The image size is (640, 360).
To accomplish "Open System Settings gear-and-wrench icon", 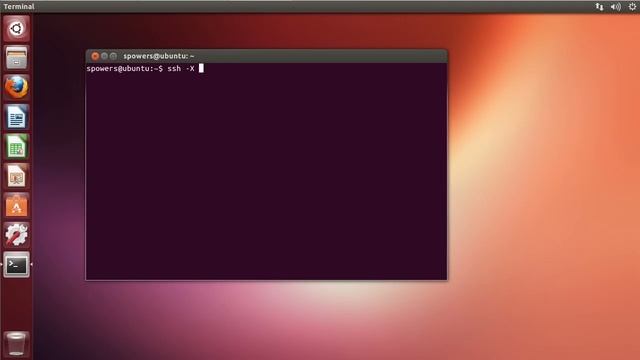I will (x=16, y=235).
